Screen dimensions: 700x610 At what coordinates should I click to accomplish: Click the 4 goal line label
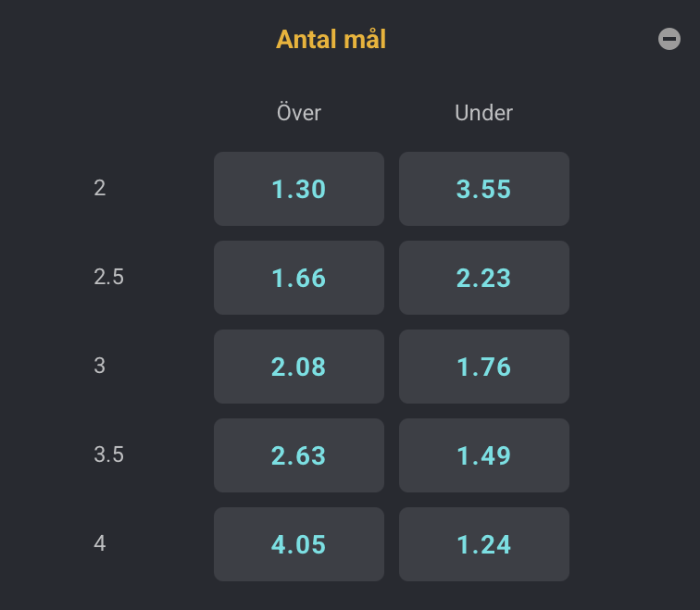point(100,543)
